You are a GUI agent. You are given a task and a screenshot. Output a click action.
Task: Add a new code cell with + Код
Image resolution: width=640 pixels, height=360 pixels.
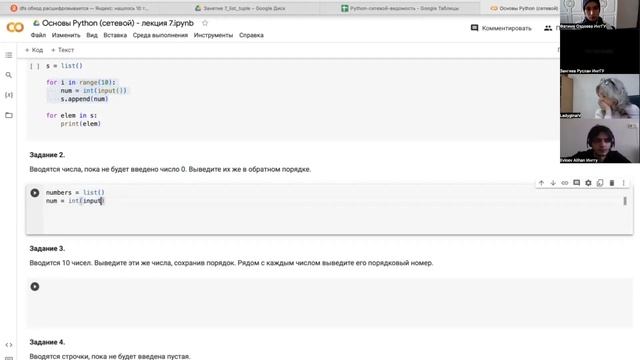coord(34,50)
